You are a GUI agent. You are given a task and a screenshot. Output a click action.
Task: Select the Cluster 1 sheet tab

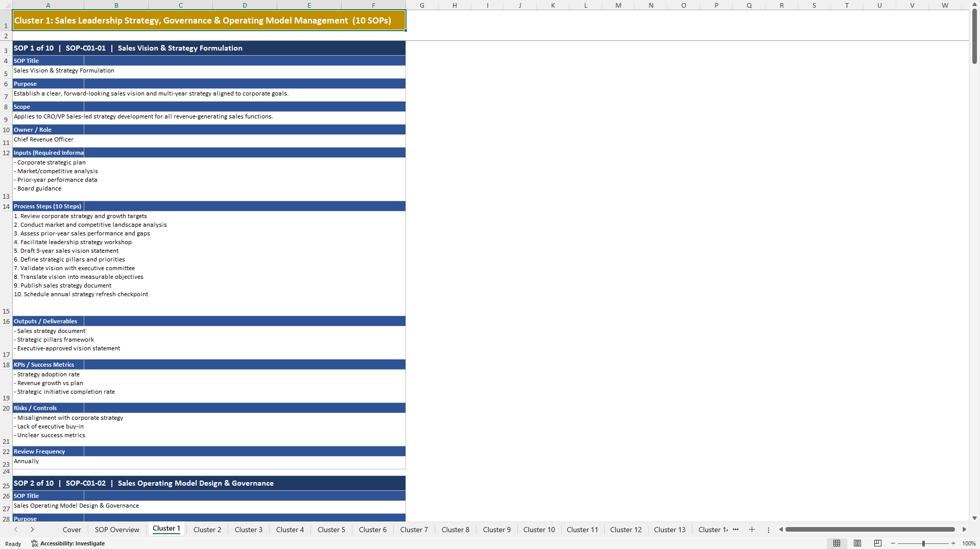coord(166,529)
